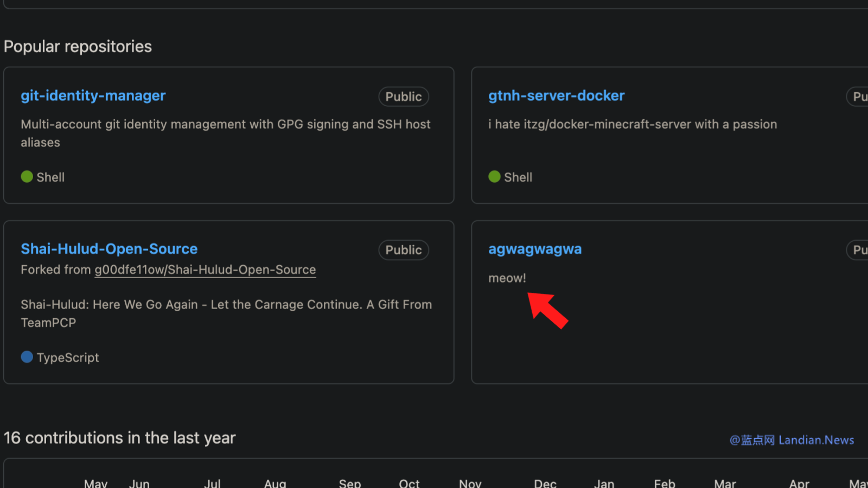This screenshot has height=488, width=868.
Task: Click the Mar month label in contributions graph
Action: pos(725,483)
